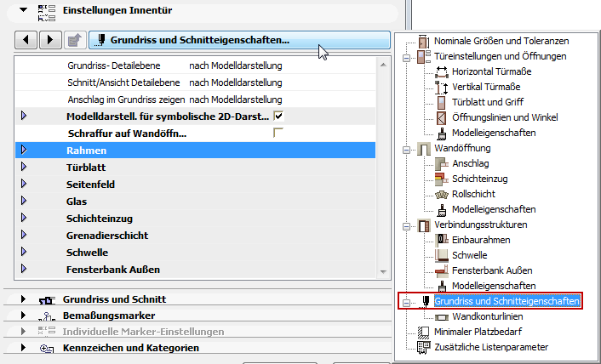Select Grundriss und Schnitteigenschaften in tree
The image size is (601, 364).
pyautogui.click(x=507, y=301)
